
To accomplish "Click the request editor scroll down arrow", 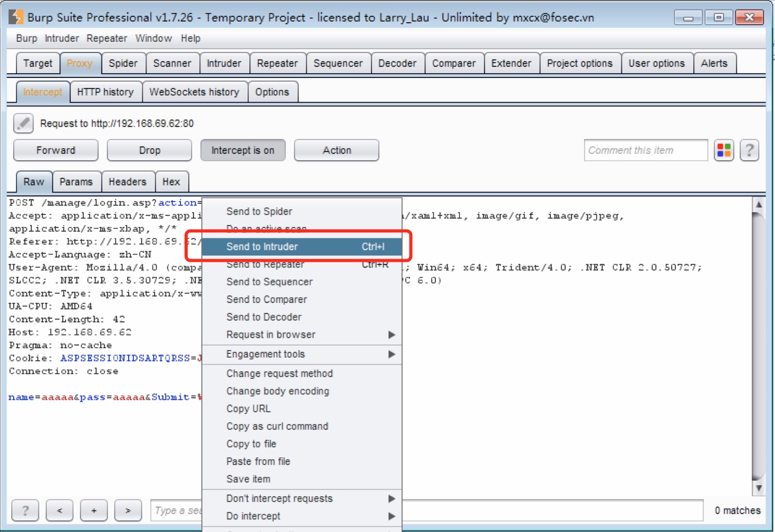I will pyautogui.click(x=759, y=488).
